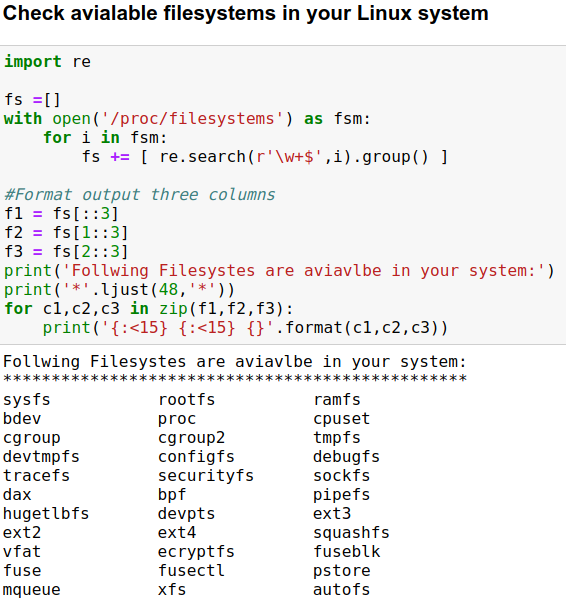Click the 'fs =[]' code line

[32, 100]
